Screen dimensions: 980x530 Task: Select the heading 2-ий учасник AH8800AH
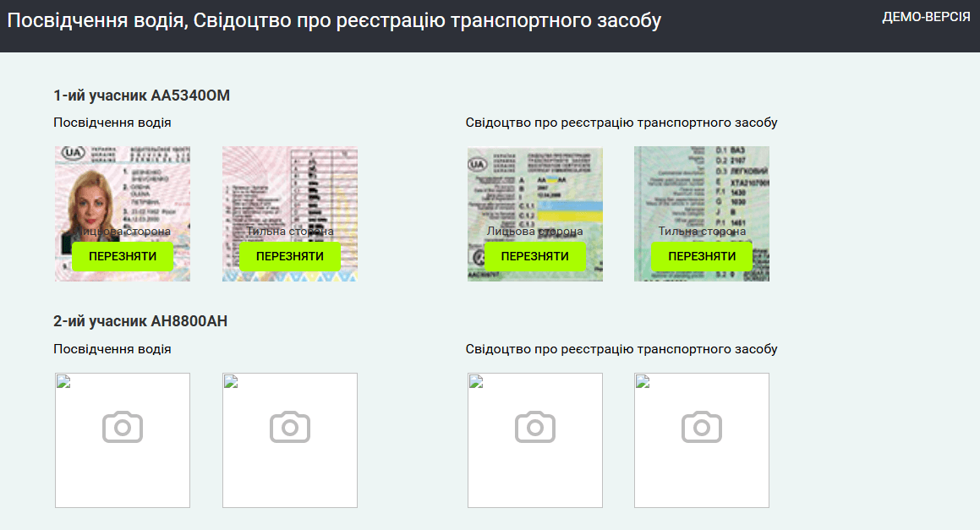(140, 321)
